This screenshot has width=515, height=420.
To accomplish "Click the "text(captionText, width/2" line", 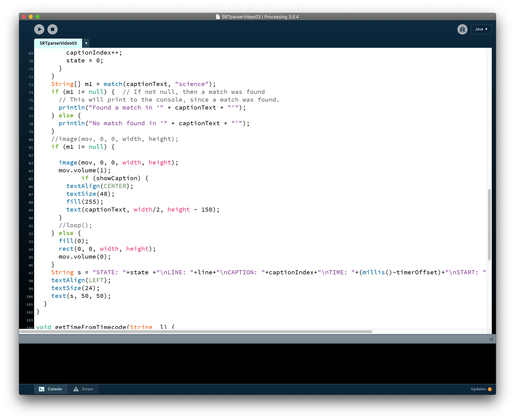I will pos(143,210).
